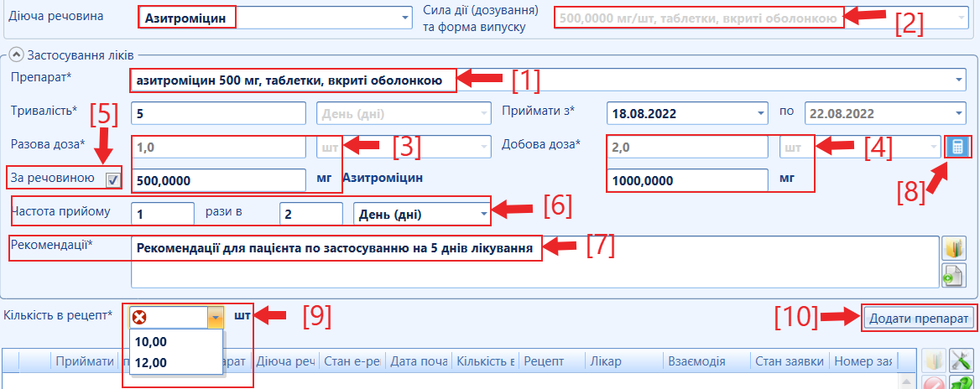Click 'Кількість в' column header
This screenshot has height=389, width=980.
pos(487,360)
